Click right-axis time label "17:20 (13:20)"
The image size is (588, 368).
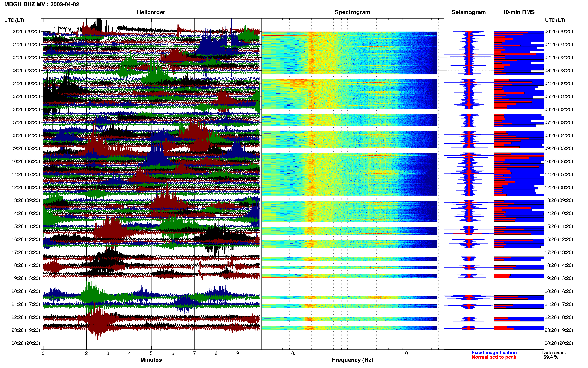(x=559, y=252)
